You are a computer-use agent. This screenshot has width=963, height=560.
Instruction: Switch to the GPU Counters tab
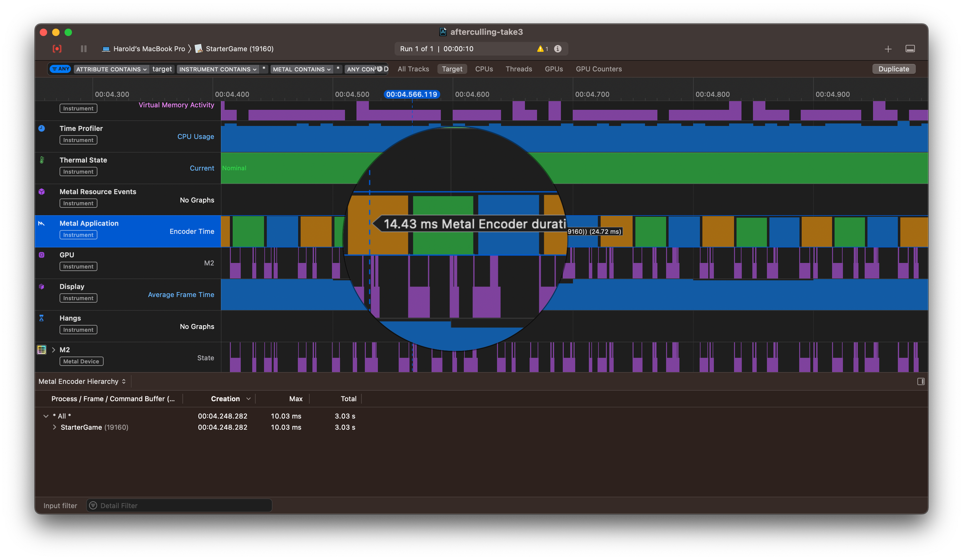point(599,69)
